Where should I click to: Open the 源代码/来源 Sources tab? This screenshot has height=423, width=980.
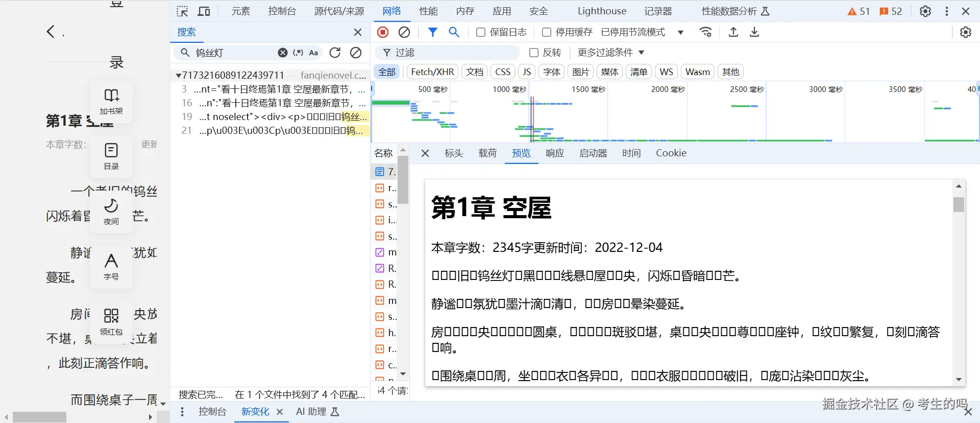339,11
